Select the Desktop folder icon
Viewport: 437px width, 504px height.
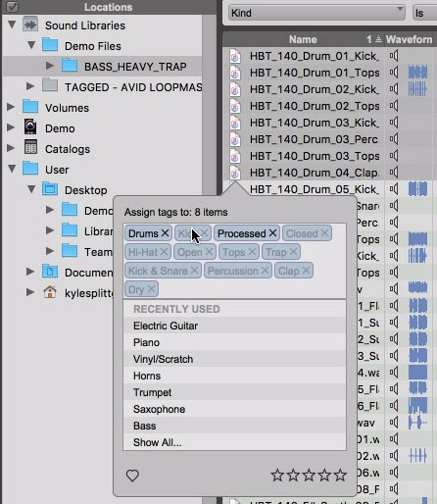(50, 189)
